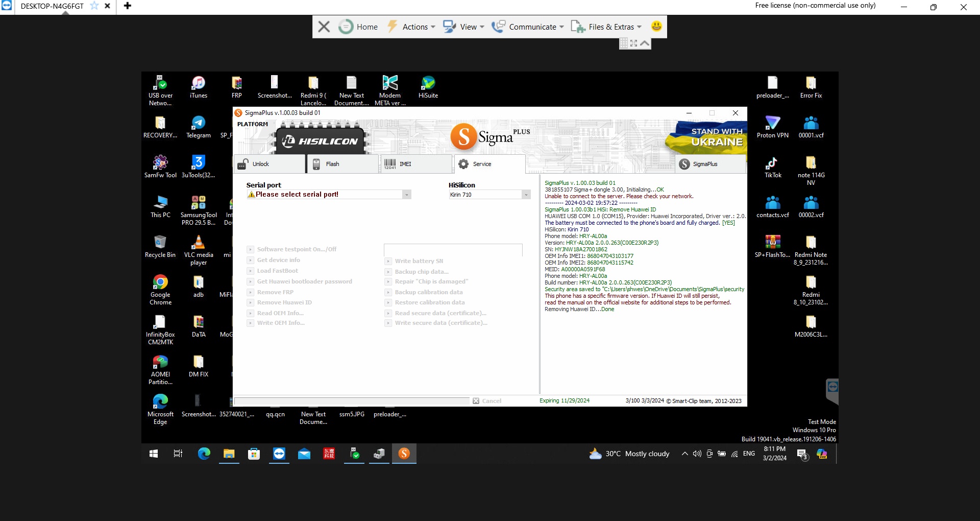This screenshot has width=980, height=521.
Task: Show hidden tray icons chevron
Action: [684, 454]
